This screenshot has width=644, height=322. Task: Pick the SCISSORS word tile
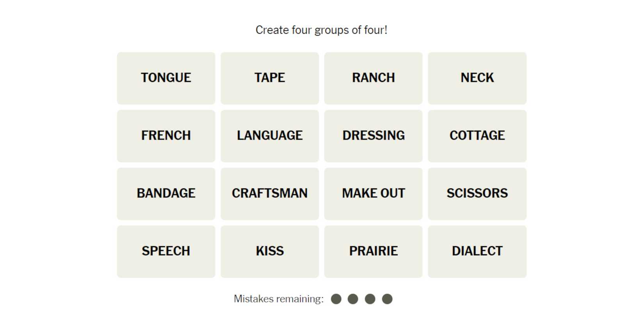click(477, 194)
